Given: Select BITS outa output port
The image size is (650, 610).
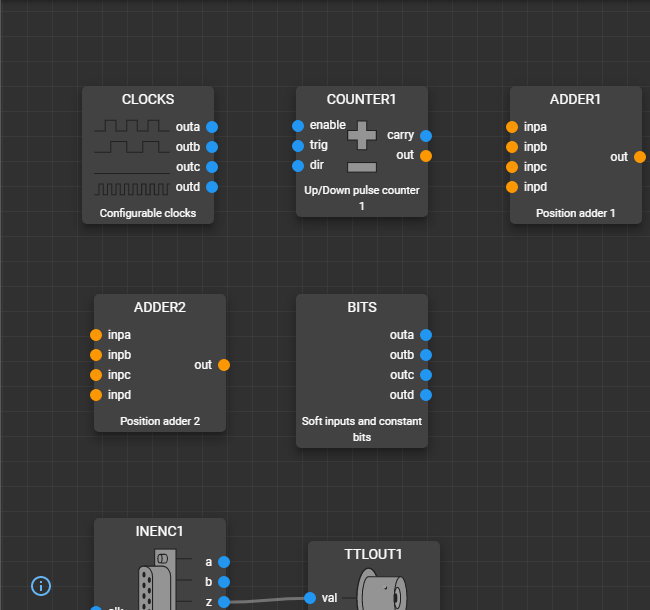Looking at the screenshot, I should (426, 335).
